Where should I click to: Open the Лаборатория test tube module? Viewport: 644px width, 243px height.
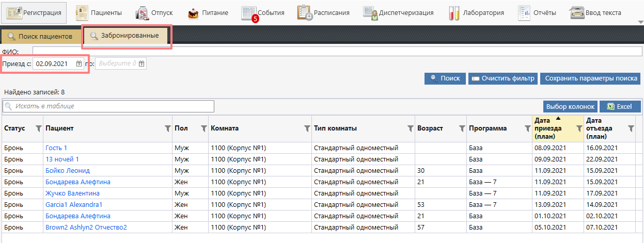click(476, 12)
